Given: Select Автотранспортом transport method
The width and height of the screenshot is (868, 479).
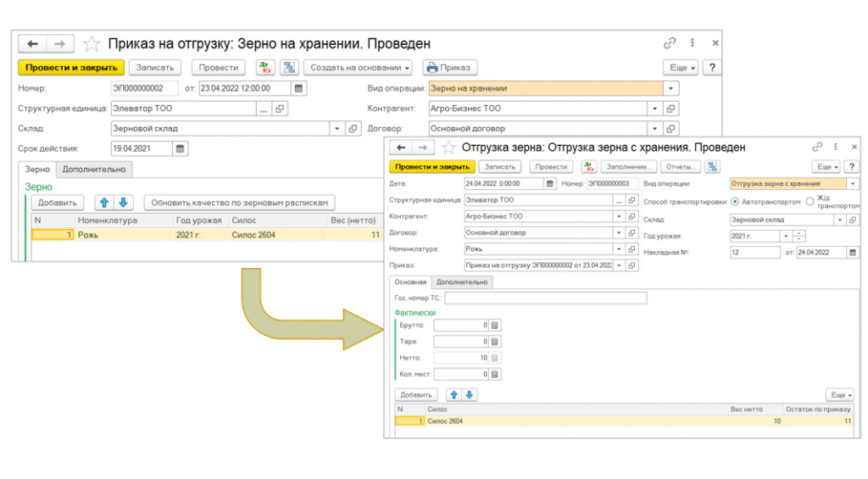Looking at the screenshot, I should [734, 202].
